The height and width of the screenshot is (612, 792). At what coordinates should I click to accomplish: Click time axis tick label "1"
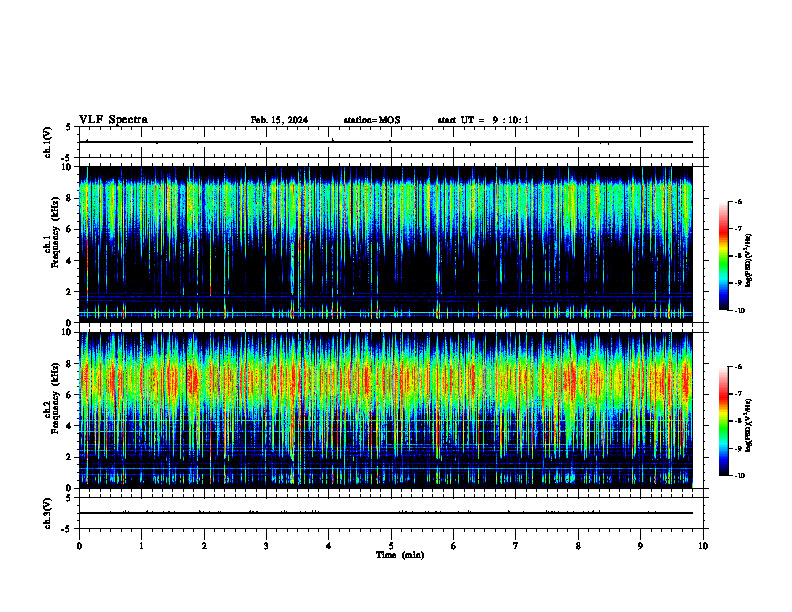click(141, 546)
